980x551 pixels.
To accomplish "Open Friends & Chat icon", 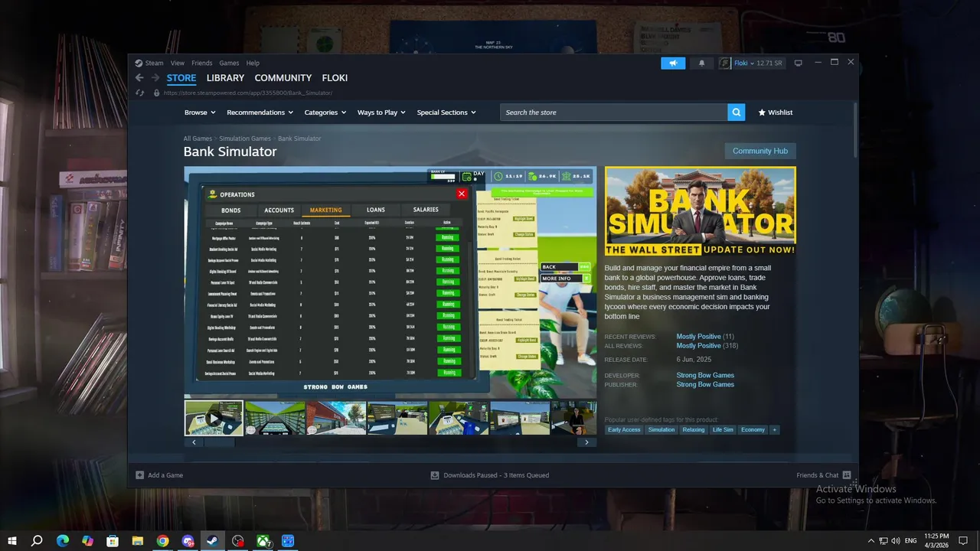I will [846, 475].
